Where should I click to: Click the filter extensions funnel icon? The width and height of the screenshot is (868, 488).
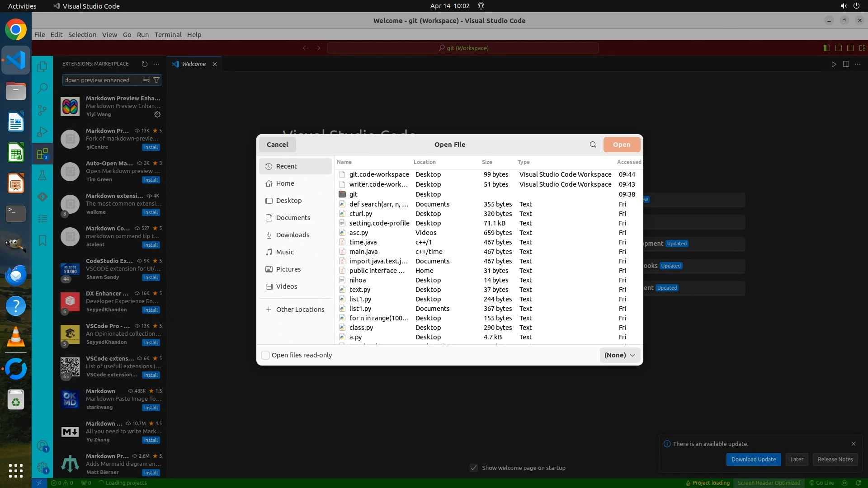point(156,80)
